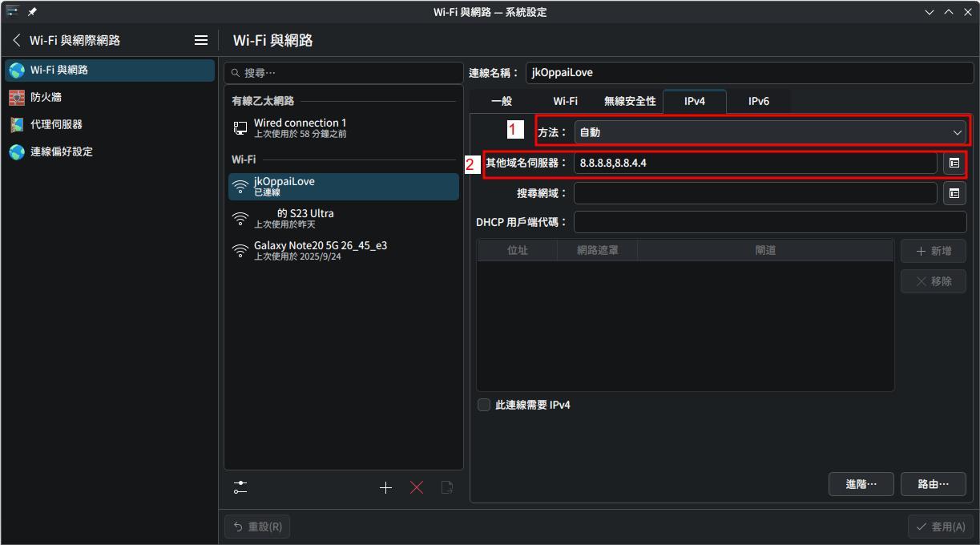Switch to the IPv6 tab
The image size is (980, 545).
758,101
